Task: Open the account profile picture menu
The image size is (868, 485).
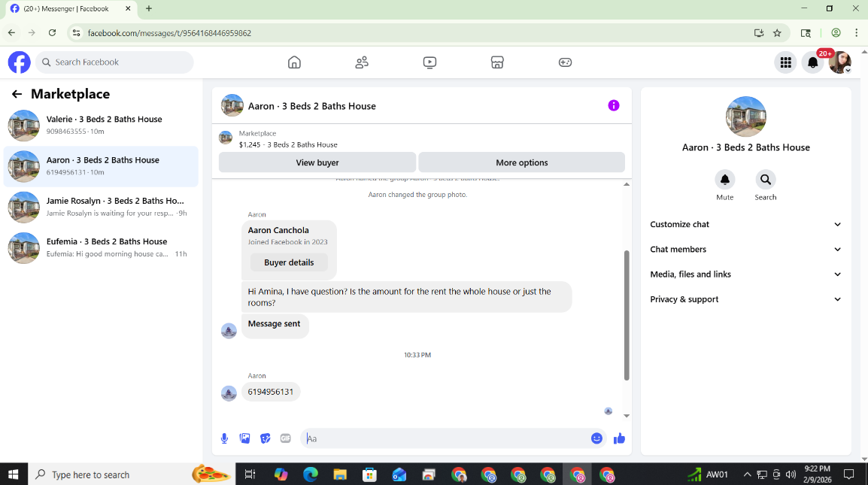Action: (839, 62)
